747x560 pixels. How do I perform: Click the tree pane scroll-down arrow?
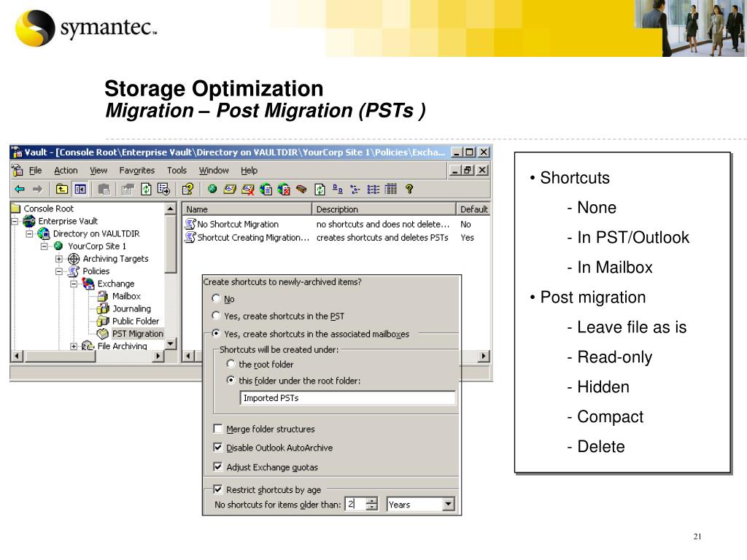point(171,343)
